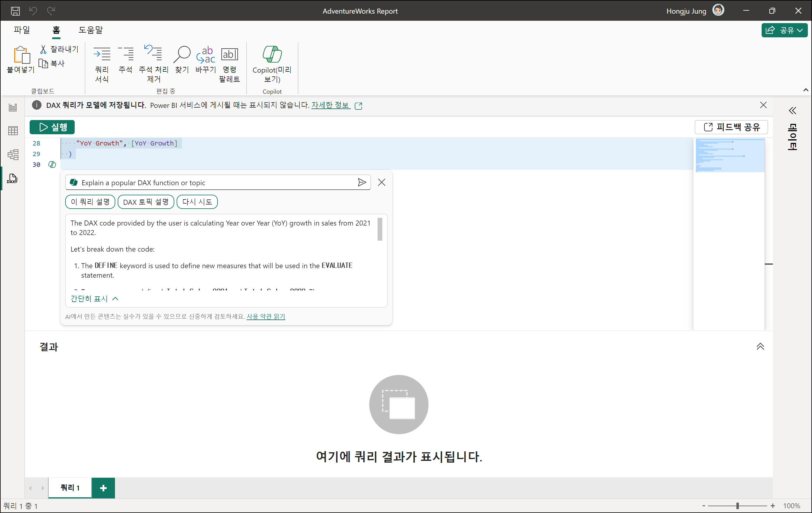This screenshot has width=812, height=513.
Task: Open Find with the magnifier icon
Action: pyautogui.click(x=182, y=59)
